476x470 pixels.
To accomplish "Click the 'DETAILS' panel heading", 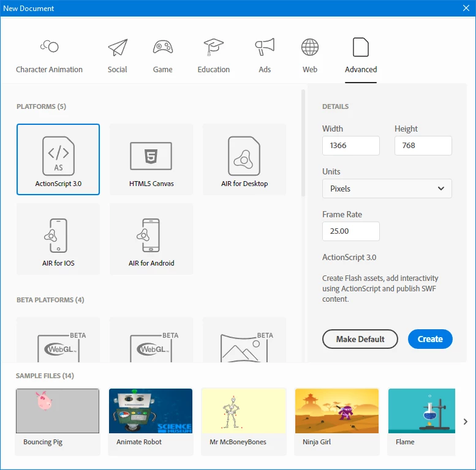I will point(336,106).
